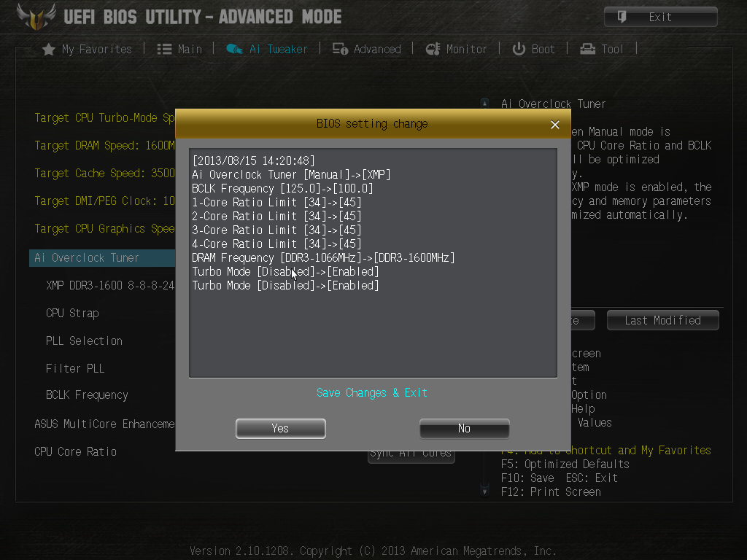Click the Ai Tweaker tab icon

click(x=234, y=49)
